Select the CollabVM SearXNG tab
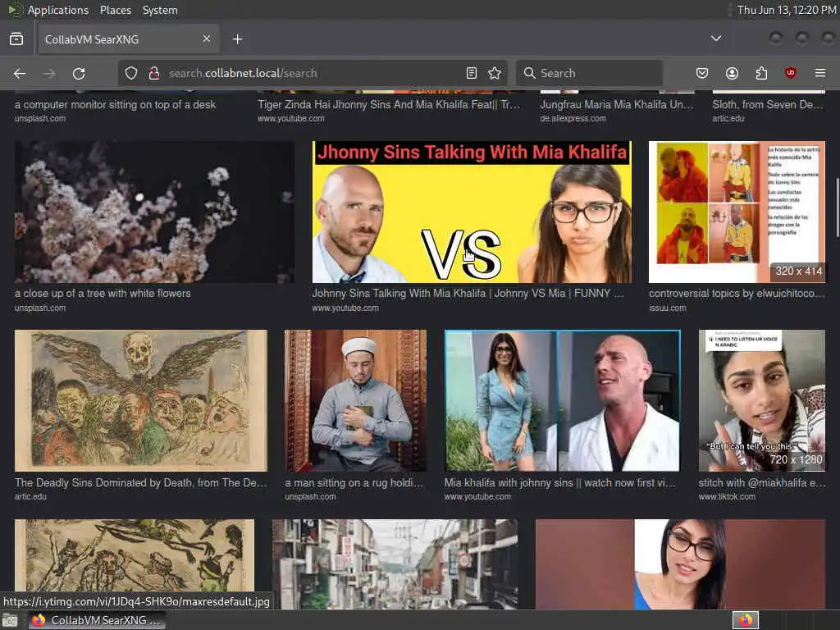840x630 pixels. tap(129, 39)
